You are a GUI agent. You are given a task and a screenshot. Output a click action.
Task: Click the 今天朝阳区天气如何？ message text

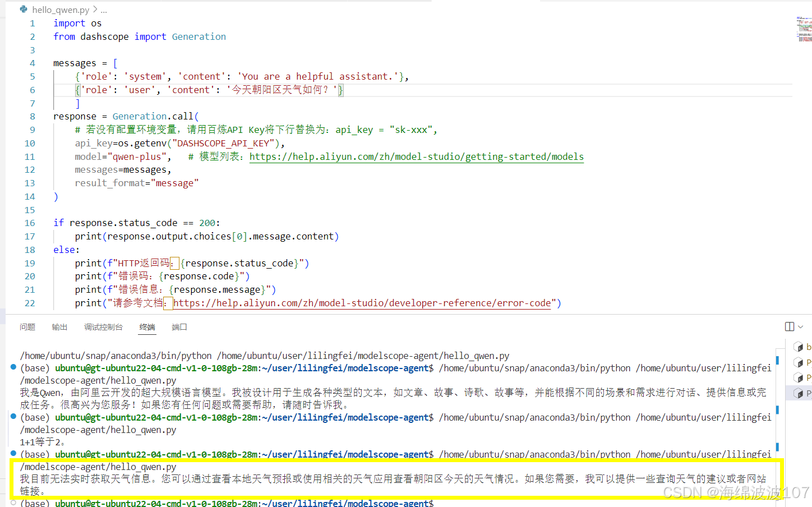[x=280, y=90]
